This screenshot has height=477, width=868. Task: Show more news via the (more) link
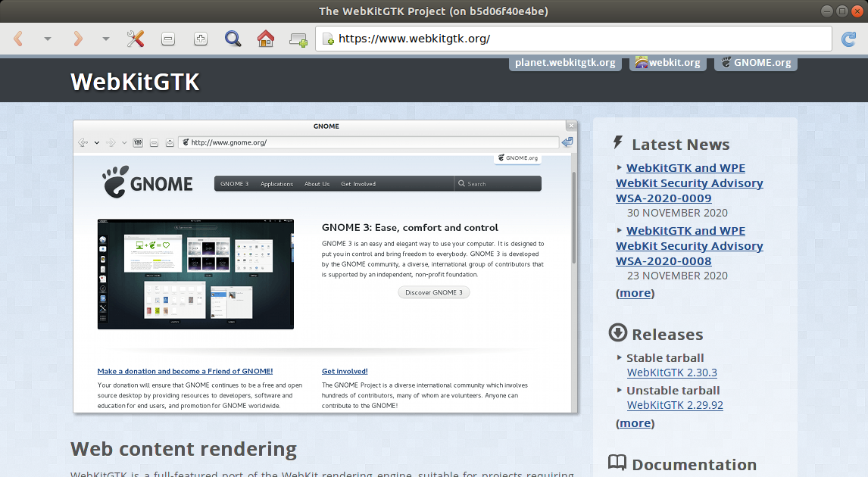click(635, 292)
